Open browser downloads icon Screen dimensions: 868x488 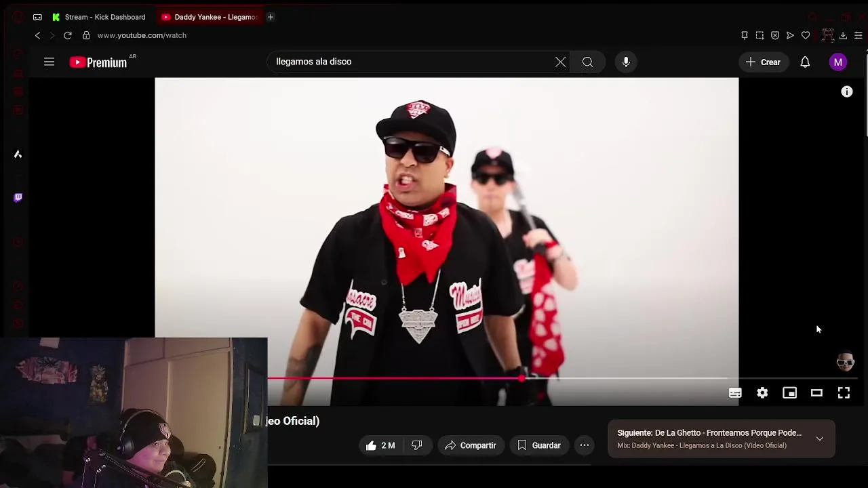[843, 35]
